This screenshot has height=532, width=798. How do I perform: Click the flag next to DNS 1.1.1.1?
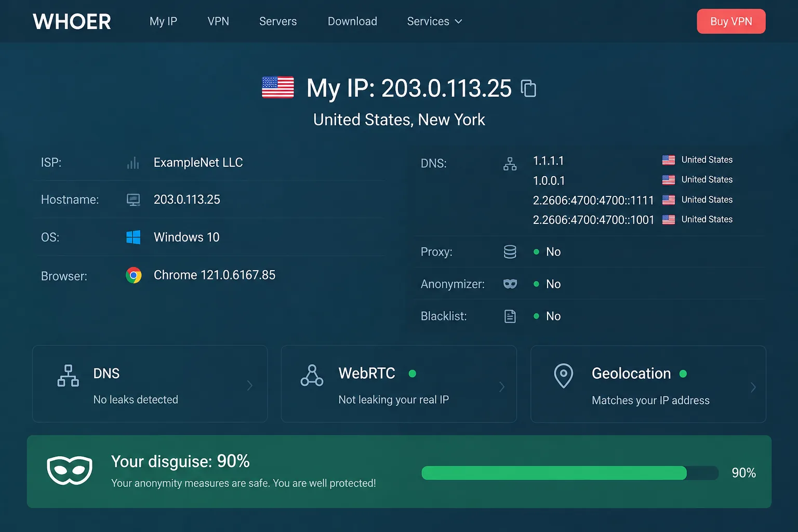pyautogui.click(x=669, y=160)
